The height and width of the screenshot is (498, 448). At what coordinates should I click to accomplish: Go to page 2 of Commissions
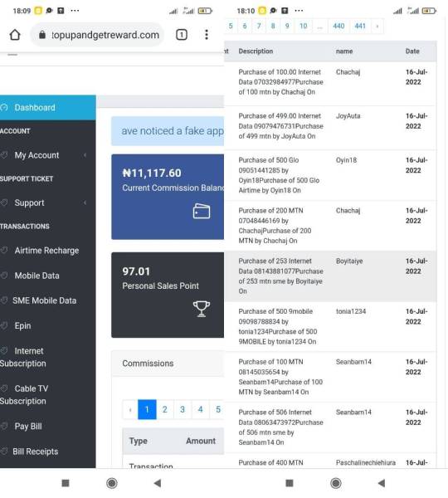pyautogui.click(x=165, y=409)
